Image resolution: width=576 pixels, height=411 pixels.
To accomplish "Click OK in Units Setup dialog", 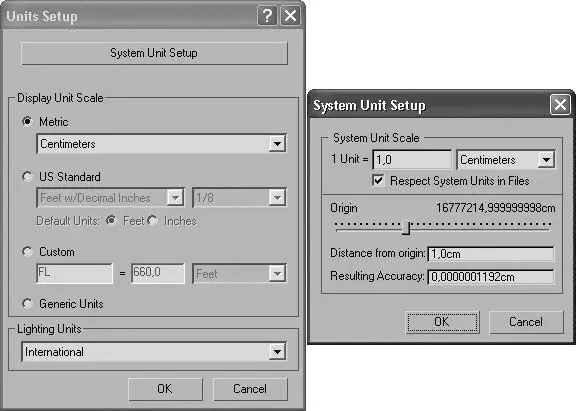I will (x=165, y=389).
